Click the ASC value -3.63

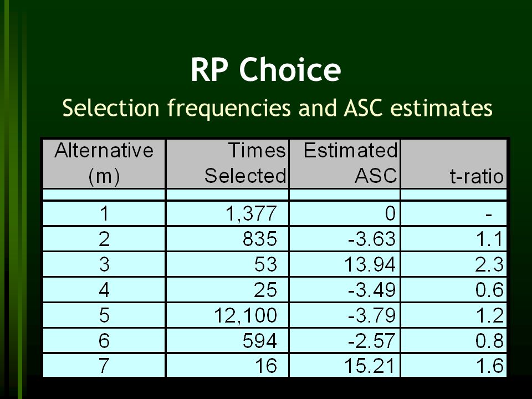(345, 239)
